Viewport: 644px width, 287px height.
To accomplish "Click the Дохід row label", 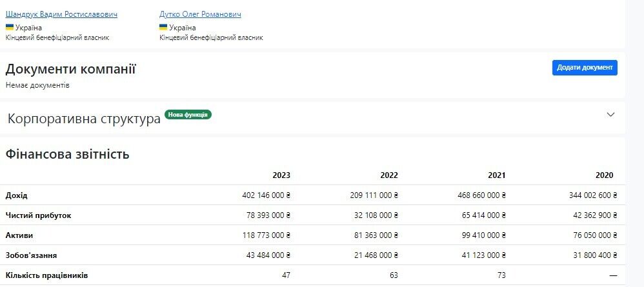I will (x=16, y=195).
